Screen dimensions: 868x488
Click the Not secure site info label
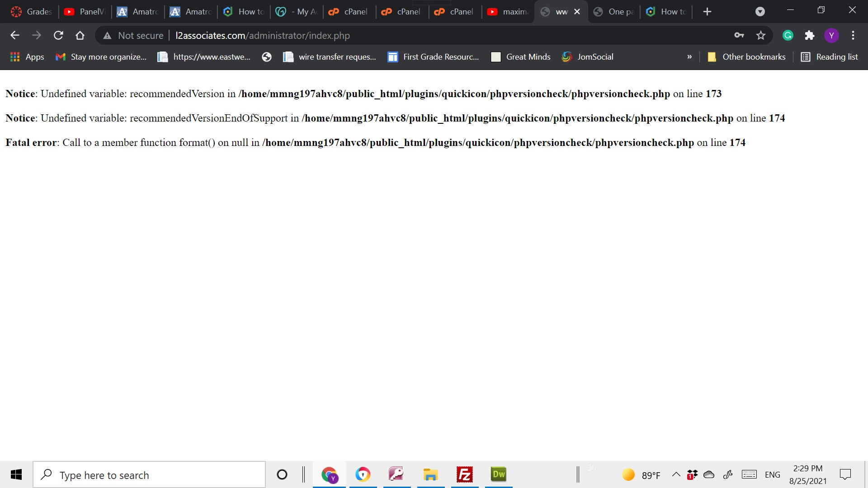pos(133,35)
